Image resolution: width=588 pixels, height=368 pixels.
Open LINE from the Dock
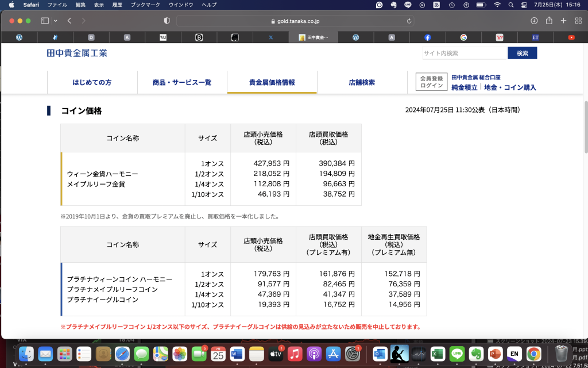click(457, 354)
